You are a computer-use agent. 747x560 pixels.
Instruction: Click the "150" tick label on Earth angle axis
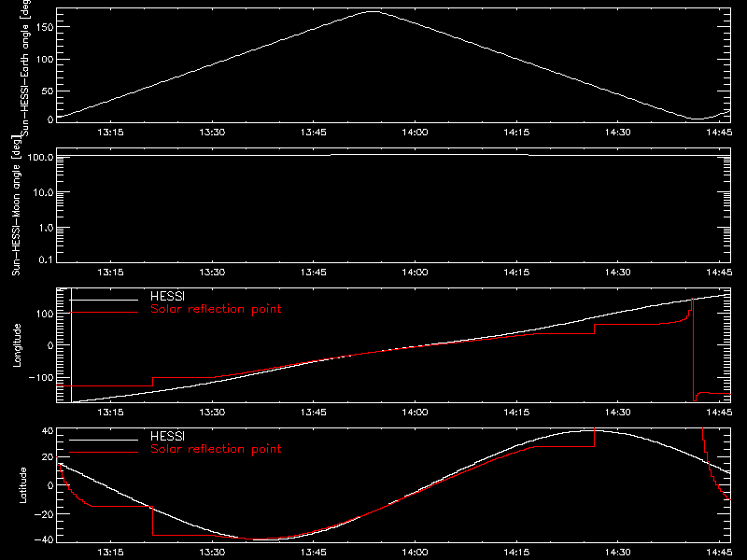point(45,28)
